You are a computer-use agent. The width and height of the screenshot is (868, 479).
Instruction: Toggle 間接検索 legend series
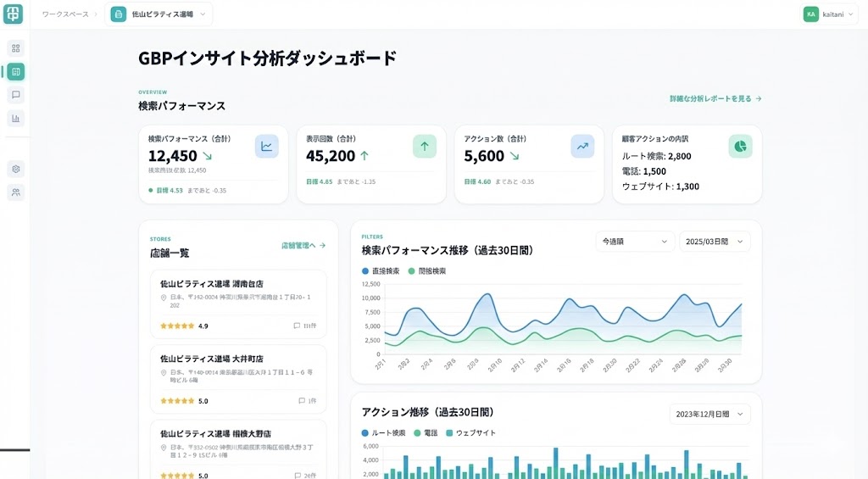click(427, 270)
